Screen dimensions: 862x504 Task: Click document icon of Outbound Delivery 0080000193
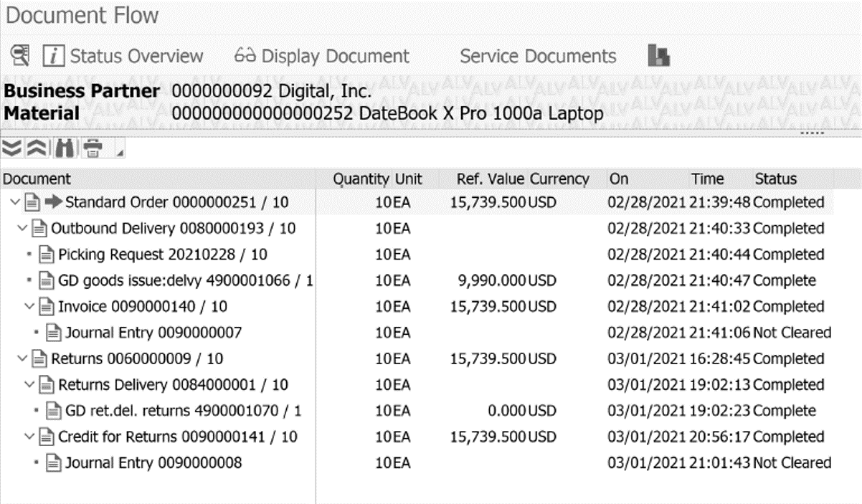click(x=40, y=229)
